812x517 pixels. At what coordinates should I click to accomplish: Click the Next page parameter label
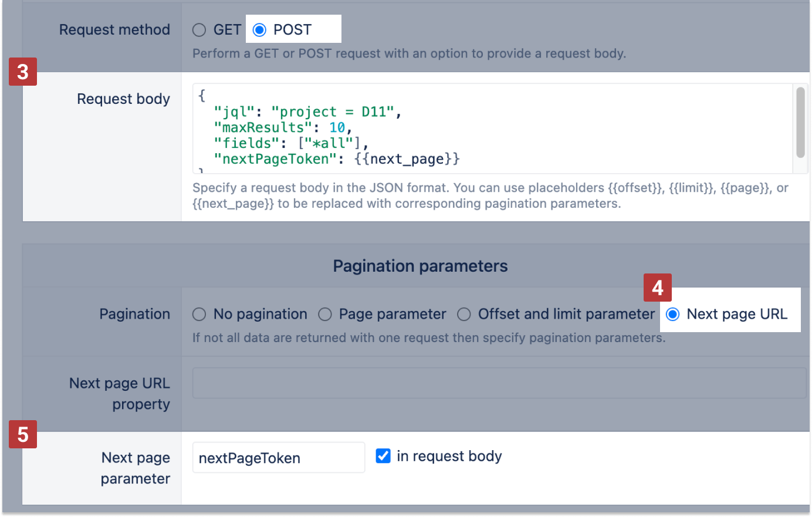pyautogui.click(x=136, y=468)
